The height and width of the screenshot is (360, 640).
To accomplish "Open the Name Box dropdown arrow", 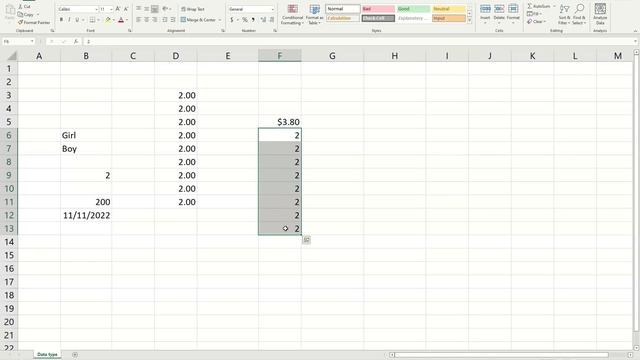I will click(32, 41).
